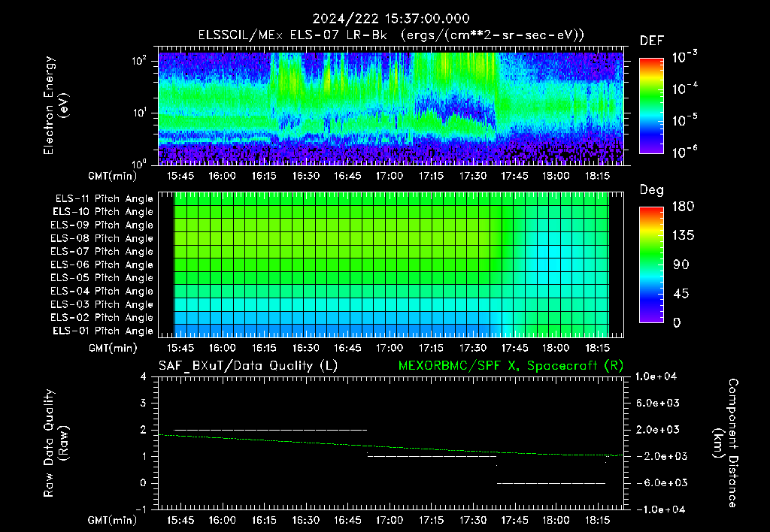
Task: Click the SAF_BXuT/Data Quality (L) title
Action: pos(248,366)
